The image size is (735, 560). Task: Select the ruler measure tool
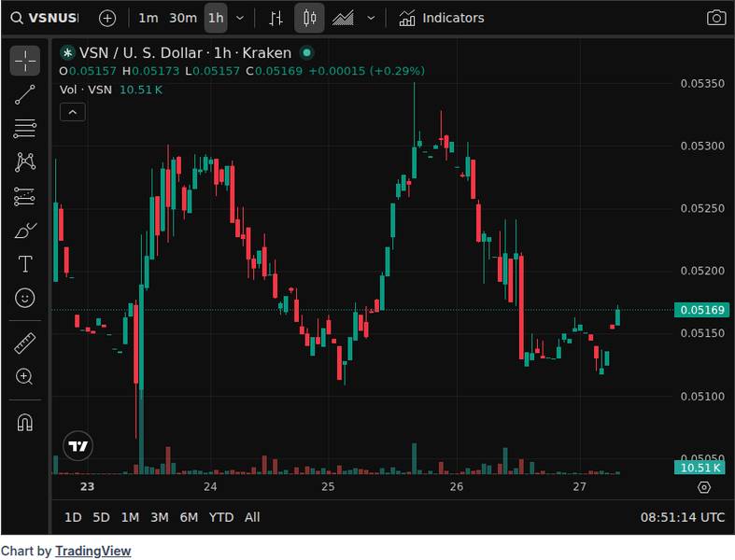(25, 343)
